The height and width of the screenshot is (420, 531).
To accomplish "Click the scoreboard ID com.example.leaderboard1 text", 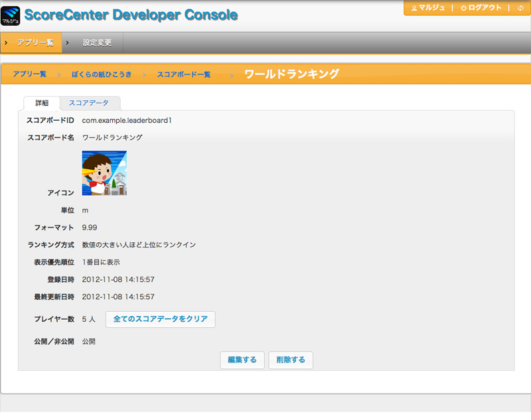I will [x=127, y=120].
